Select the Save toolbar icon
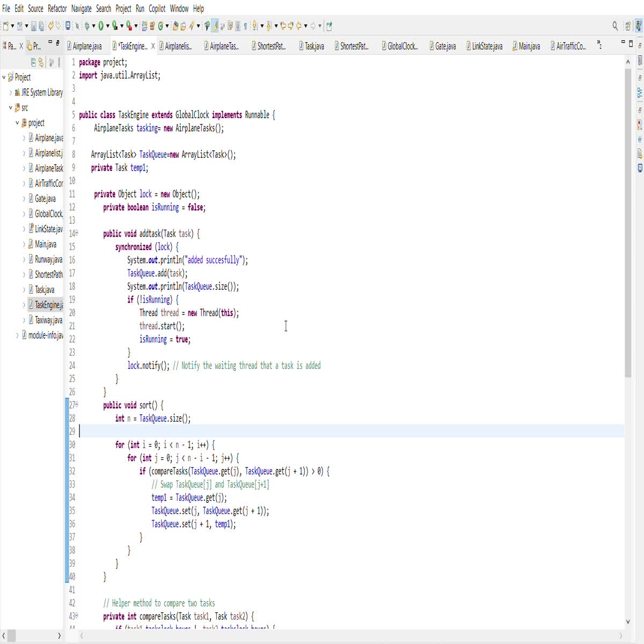 point(34,26)
